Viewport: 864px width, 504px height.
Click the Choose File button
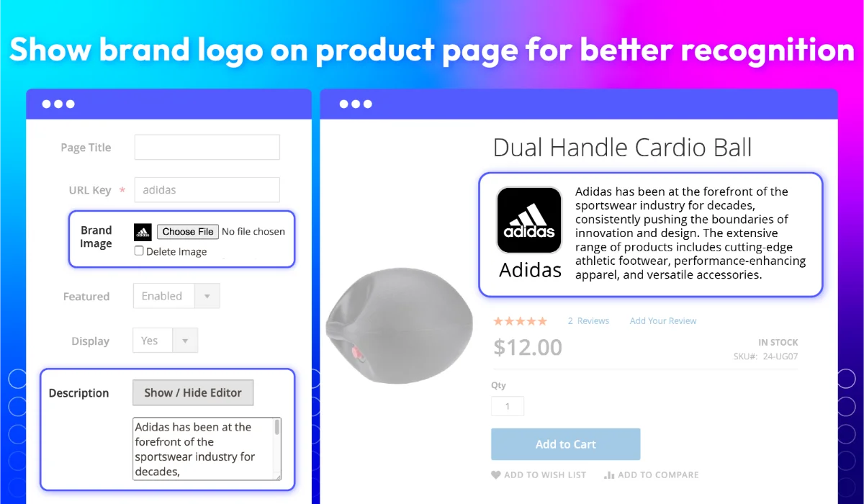point(188,232)
